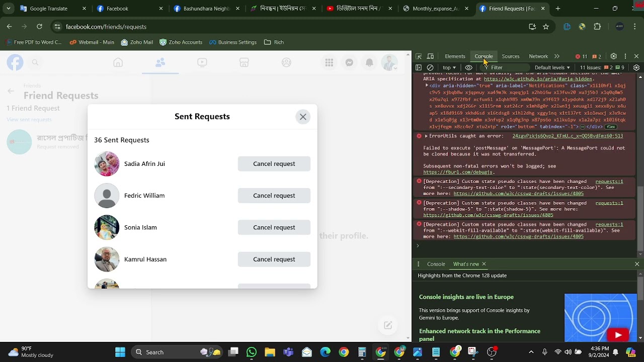
Task: Open the Elements tab in DevTools
Action: coord(455,56)
